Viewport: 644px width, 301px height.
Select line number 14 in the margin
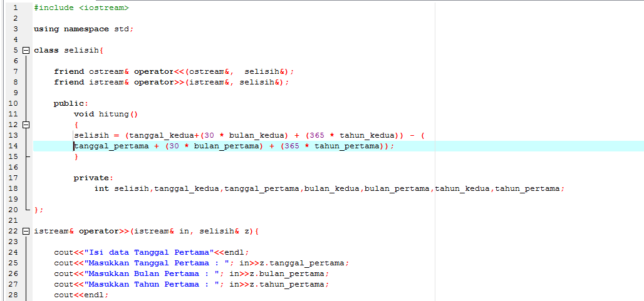[x=13, y=146]
